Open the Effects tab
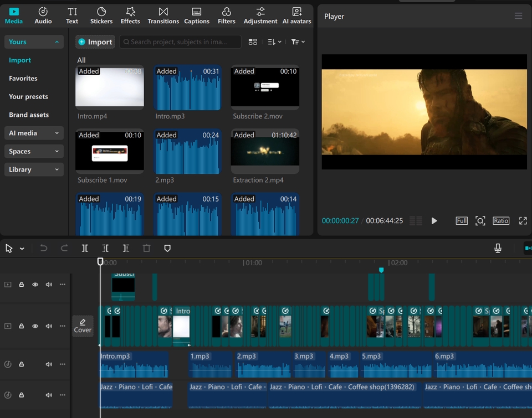This screenshot has width=532, height=418. [x=130, y=16]
